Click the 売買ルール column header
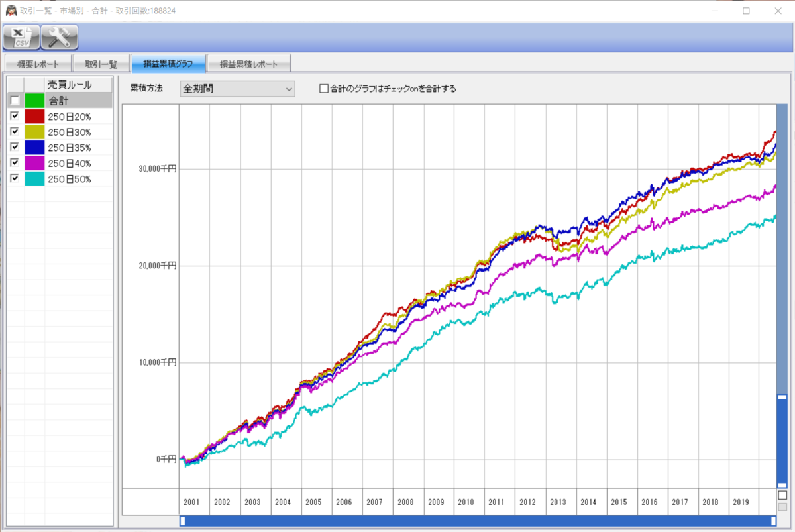This screenshot has width=795, height=532. [79, 85]
